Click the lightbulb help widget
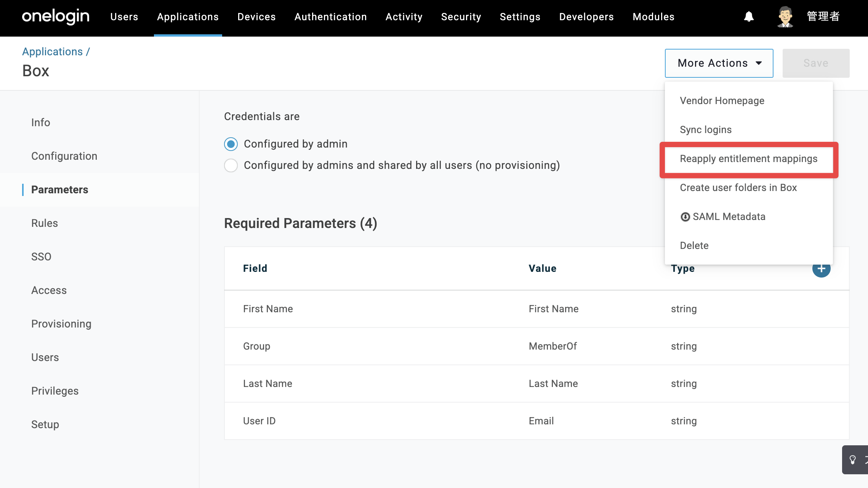The image size is (868, 488). click(855, 460)
